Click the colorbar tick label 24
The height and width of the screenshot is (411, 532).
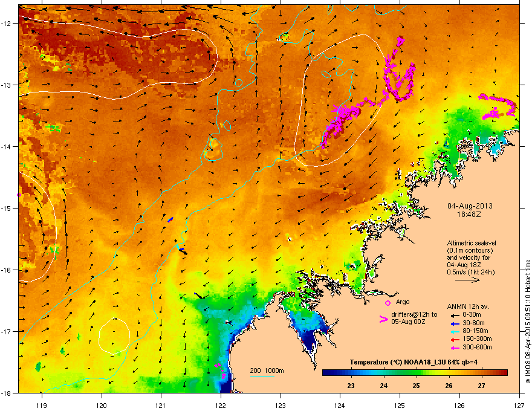384,386
